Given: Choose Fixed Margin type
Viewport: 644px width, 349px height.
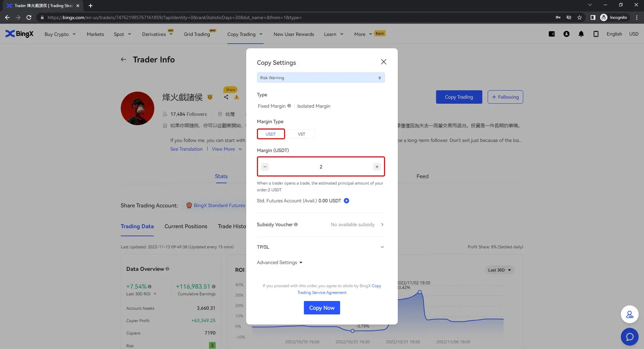Looking at the screenshot, I should [272, 106].
